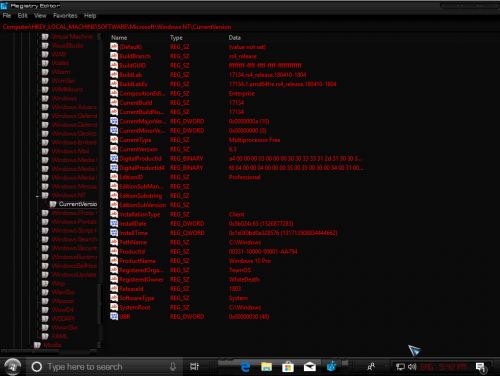Click the registry path address bar
Screen dimensions: 500x376
tap(250, 27)
